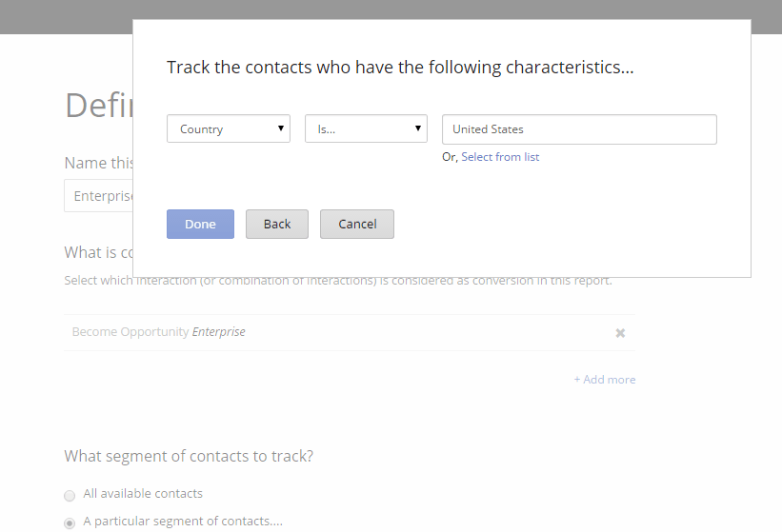Screen dimensions: 782x532
Task: Click the United States value field
Action: (x=579, y=129)
